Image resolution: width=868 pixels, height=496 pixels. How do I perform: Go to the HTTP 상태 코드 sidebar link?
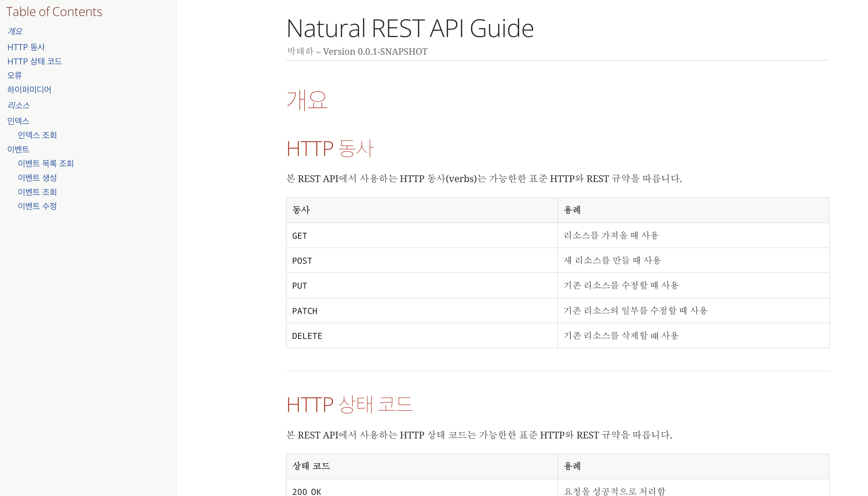34,61
